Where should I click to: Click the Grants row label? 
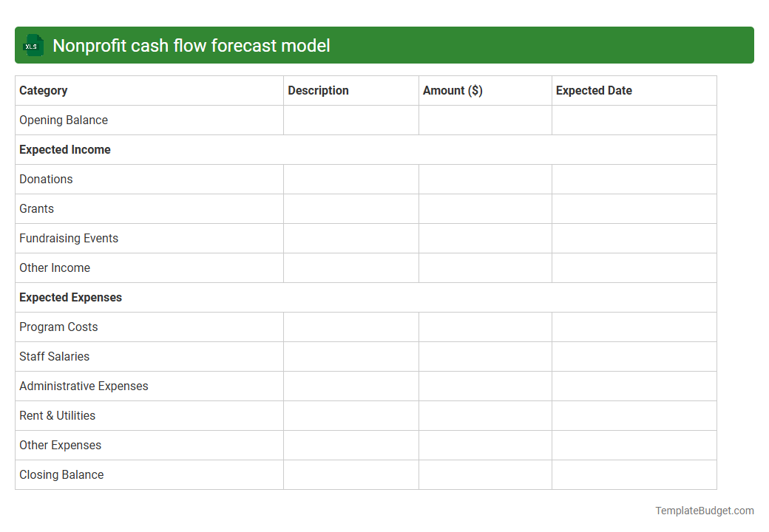pos(36,208)
